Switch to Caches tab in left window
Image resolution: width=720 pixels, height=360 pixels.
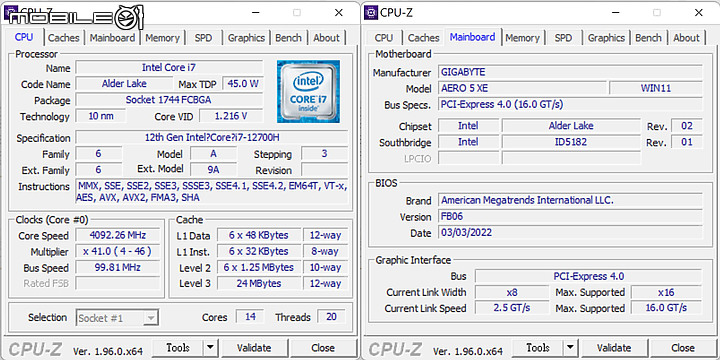point(63,38)
